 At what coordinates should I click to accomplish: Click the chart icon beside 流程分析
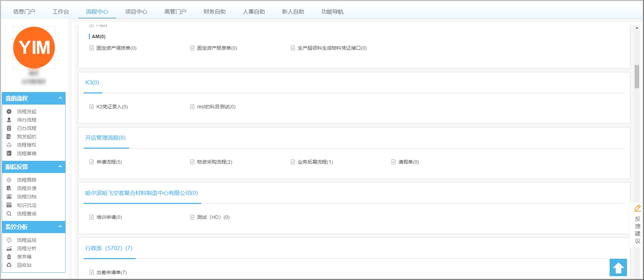pos(9,248)
